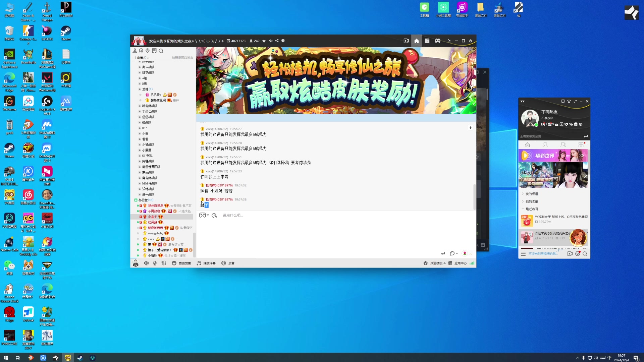
Task: Expand the 频道模板 channel template menu
Action: pyautogui.click(x=435, y=263)
